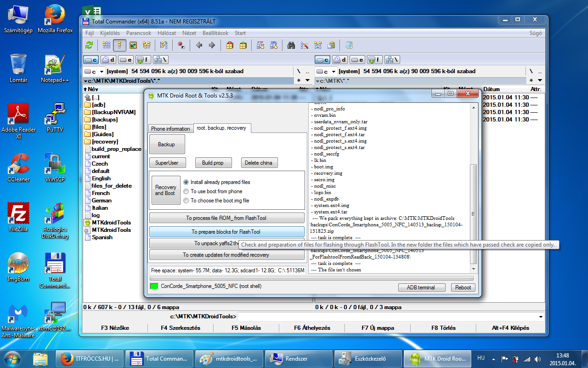
Task: Click the green Refresh icon in toolbar
Action: coord(89,45)
